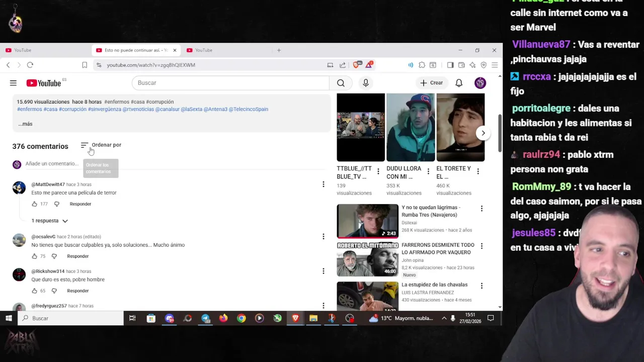The width and height of the screenshot is (644, 362).
Task: Open 'DUDU LLORA CON MI' short thumbnail
Action: click(x=411, y=127)
